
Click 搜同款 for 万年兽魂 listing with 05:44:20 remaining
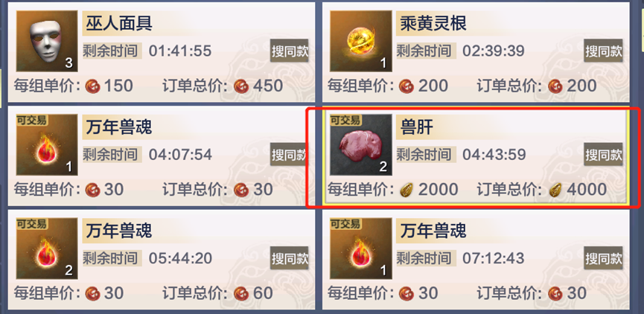tap(289, 258)
